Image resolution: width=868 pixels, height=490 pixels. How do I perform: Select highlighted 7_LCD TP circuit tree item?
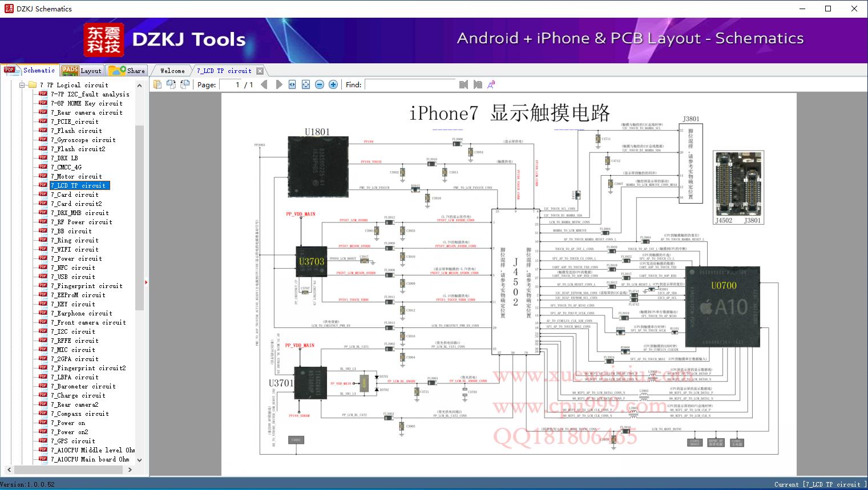coord(79,185)
